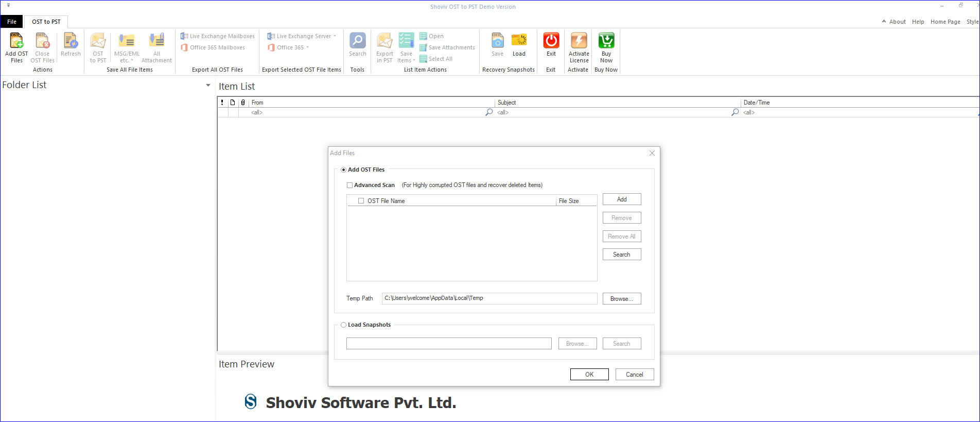Click the search magnifier in From filter
This screenshot has height=422, width=980.
coord(489,112)
